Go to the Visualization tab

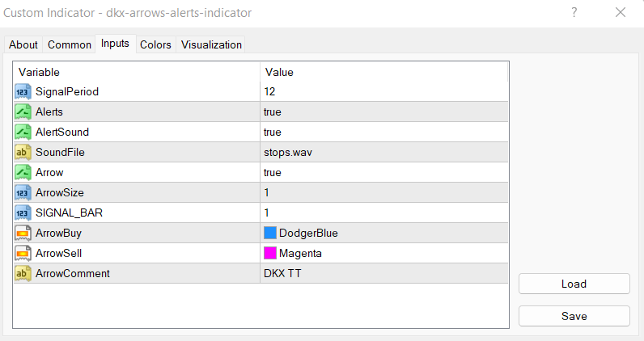(x=211, y=44)
